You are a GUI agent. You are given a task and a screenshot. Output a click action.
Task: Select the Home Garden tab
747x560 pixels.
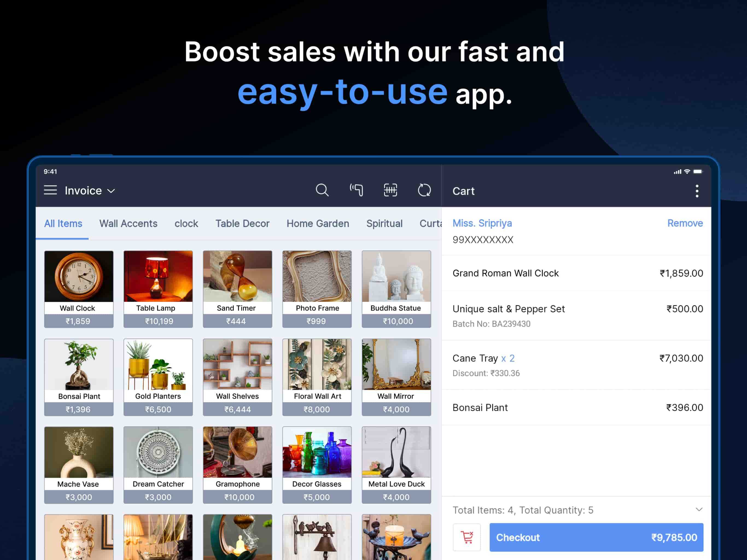317,224
